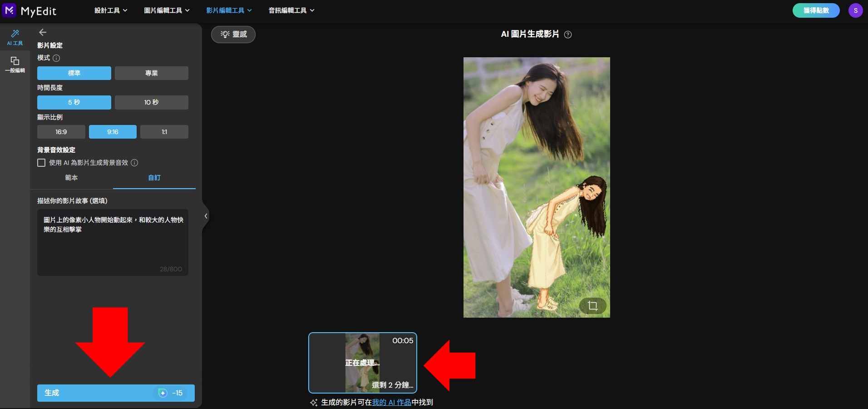The width and height of the screenshot is (868, 409).
Task: Open the 影片編輯工具 dropdown menu
Action: [x=229, y=10]
